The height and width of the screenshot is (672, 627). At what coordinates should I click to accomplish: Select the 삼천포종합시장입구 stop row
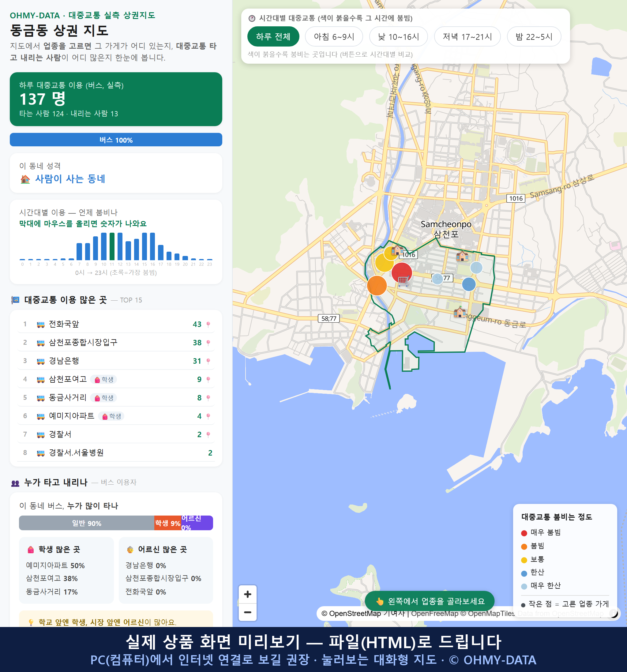pos(116,342)
